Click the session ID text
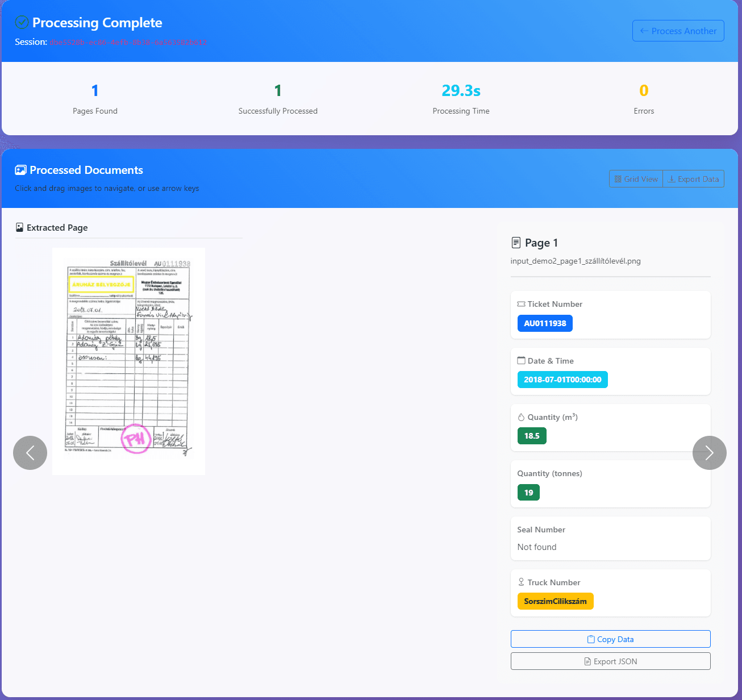Viewport: 742px width, 700px height. click(128, 43)
